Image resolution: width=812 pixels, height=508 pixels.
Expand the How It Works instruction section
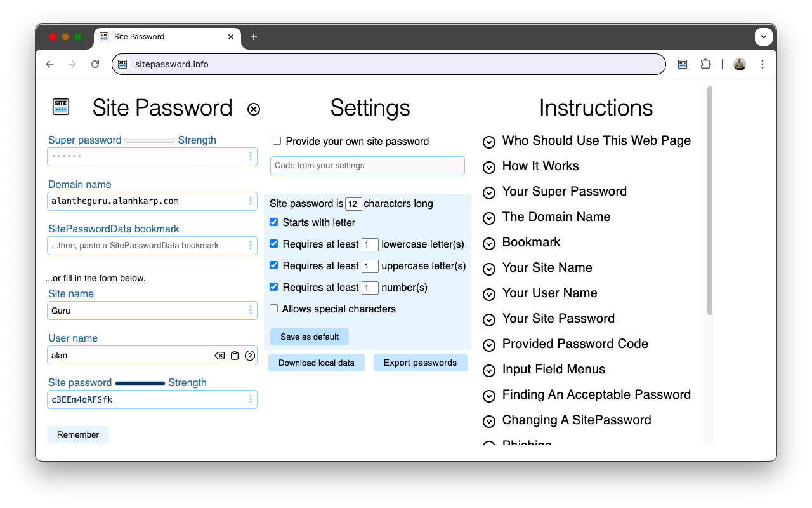pyautogui.click(x=489, y=167)
